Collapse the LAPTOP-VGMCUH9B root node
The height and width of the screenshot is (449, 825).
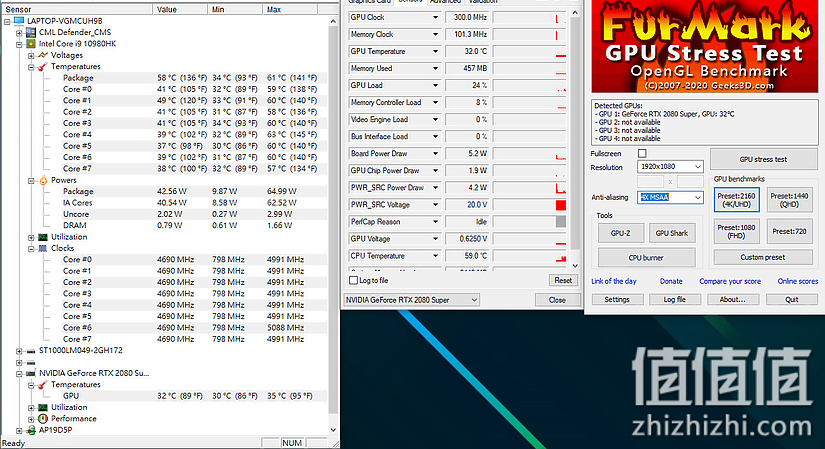pos(7,22)
